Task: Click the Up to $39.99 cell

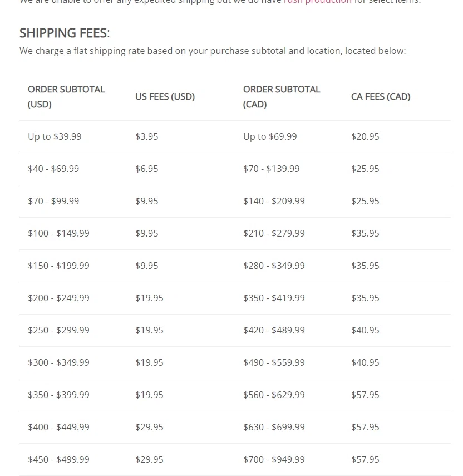Action: [x=55, y=136]
